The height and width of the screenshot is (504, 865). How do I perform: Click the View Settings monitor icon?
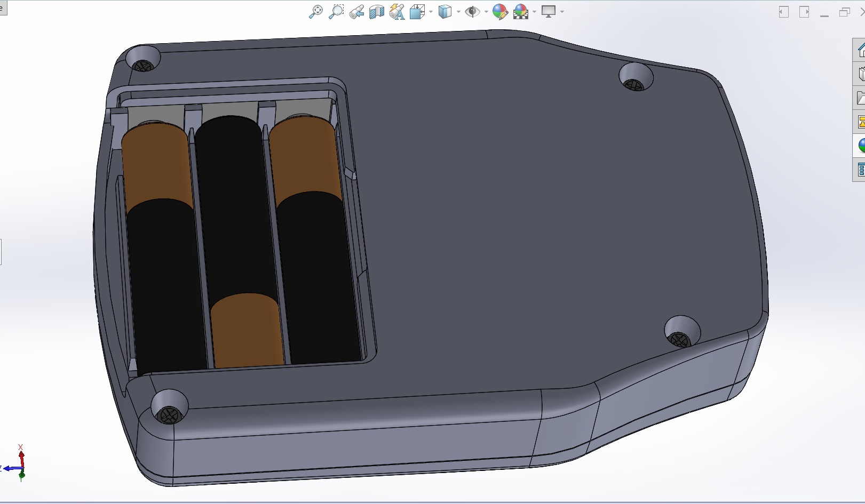tap(549, 12)
